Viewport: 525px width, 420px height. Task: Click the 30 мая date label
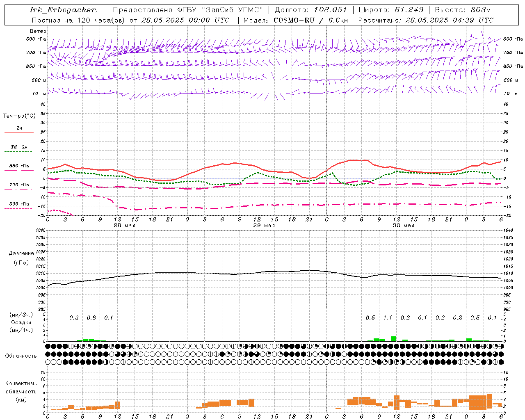pyautogui.click(x=404, y=226)
